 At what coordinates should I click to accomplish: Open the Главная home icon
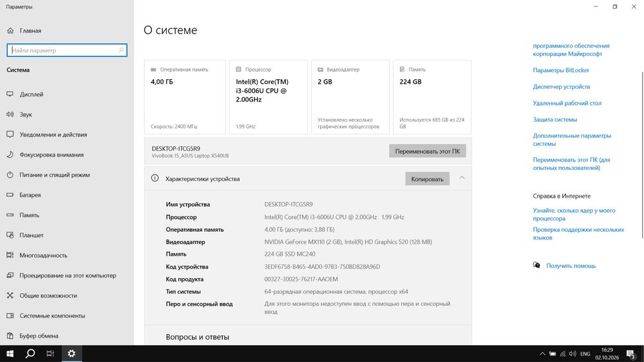click(10, 31)
